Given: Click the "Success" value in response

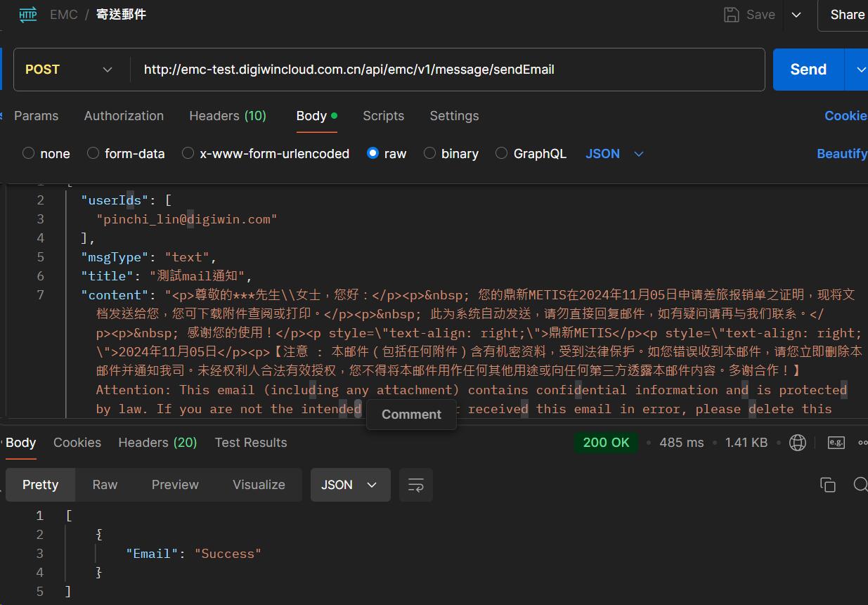Looking at the screenshot, I should pyautogui.click(x=228, y=554).
